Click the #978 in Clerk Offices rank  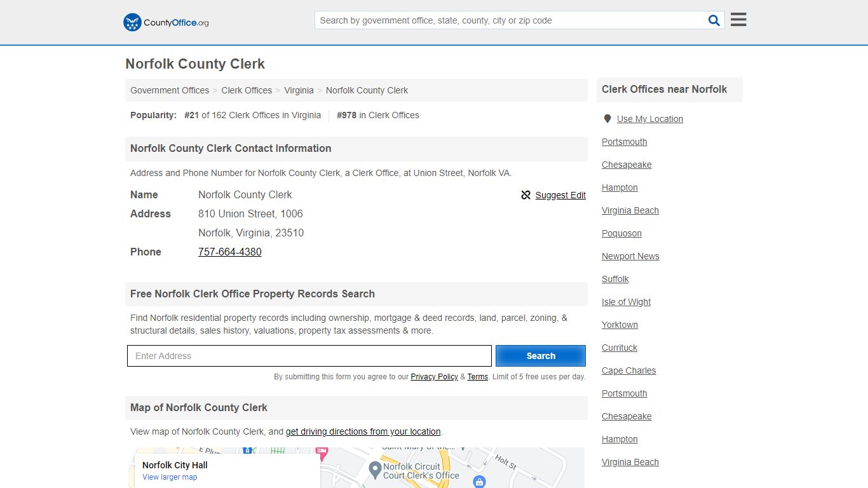coord(378,115)
